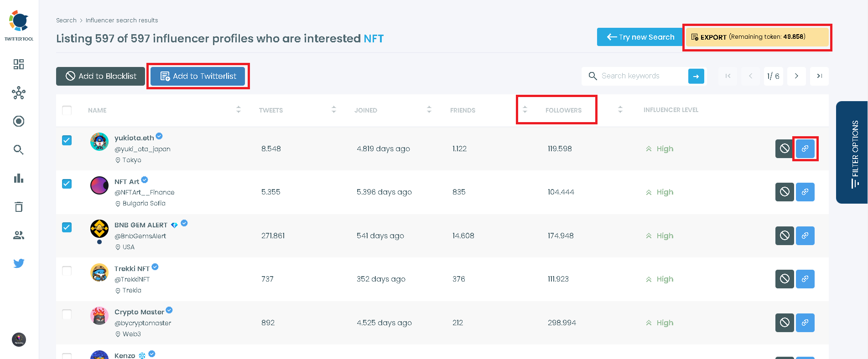Open the dashboard grid icon in sidebar
This screenshot has height=359, width=868.
[x=19, y=64]
